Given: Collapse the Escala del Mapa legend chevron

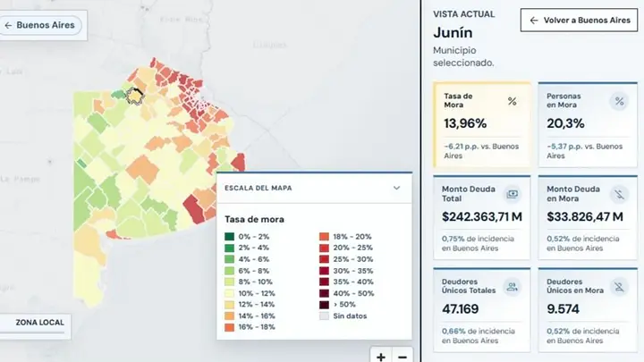Looking at the screenshot, I should point(396,188).
